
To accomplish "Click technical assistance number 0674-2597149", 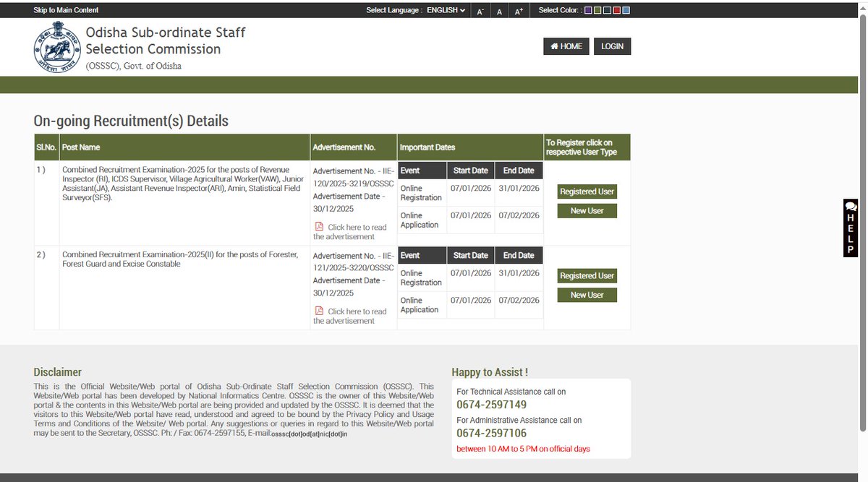I will tap(491, 405).
